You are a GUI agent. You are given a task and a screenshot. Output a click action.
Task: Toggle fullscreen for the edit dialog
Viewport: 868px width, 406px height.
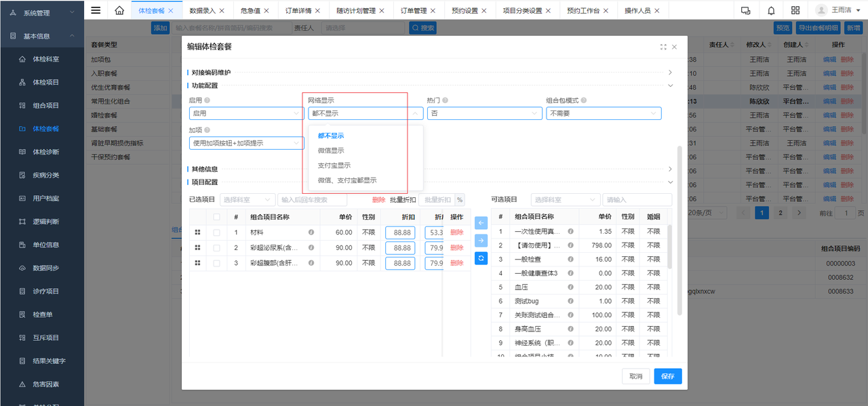point(663,47)
